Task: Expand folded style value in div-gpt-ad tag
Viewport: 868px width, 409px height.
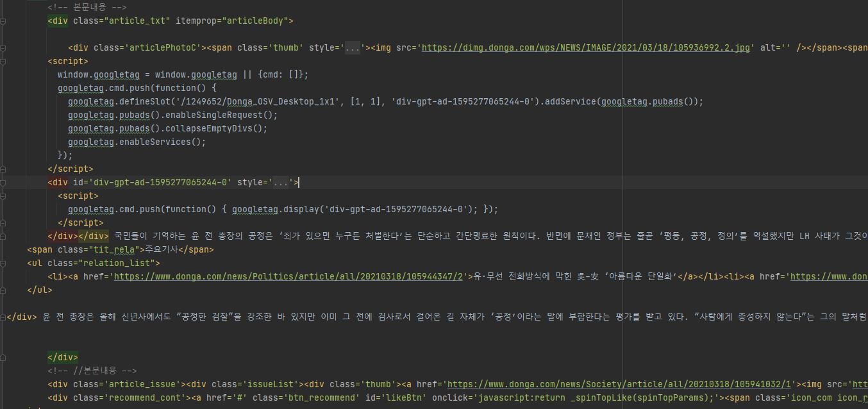Action: coord(281,183)
